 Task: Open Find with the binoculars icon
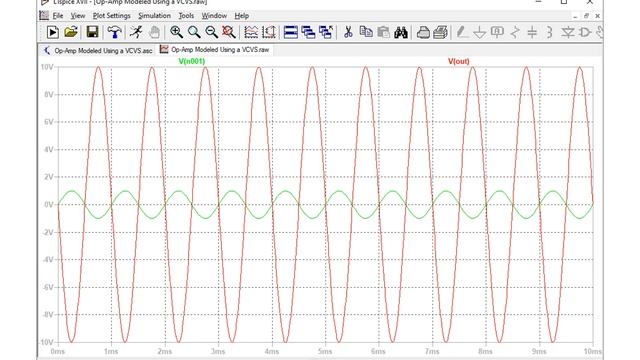click(401, 32)
